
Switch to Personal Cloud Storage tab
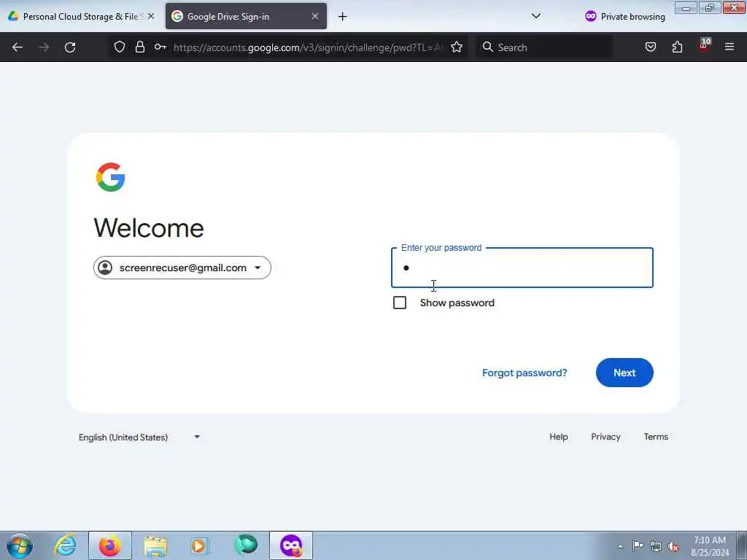(x=79, y=16)
